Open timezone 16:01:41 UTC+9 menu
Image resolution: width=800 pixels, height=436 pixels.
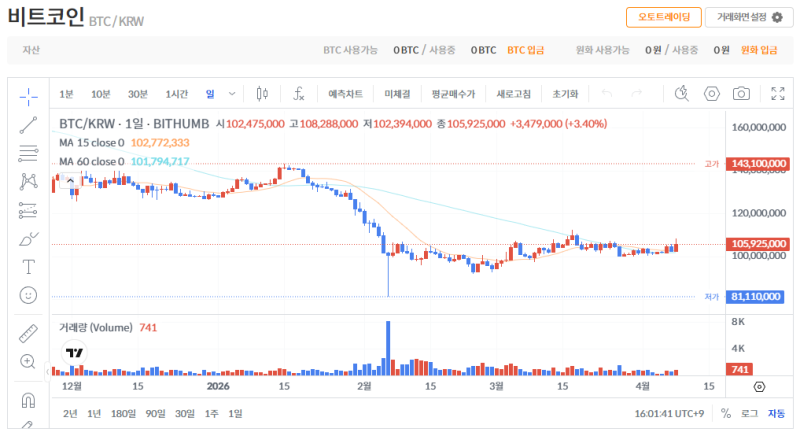(669, 414)
